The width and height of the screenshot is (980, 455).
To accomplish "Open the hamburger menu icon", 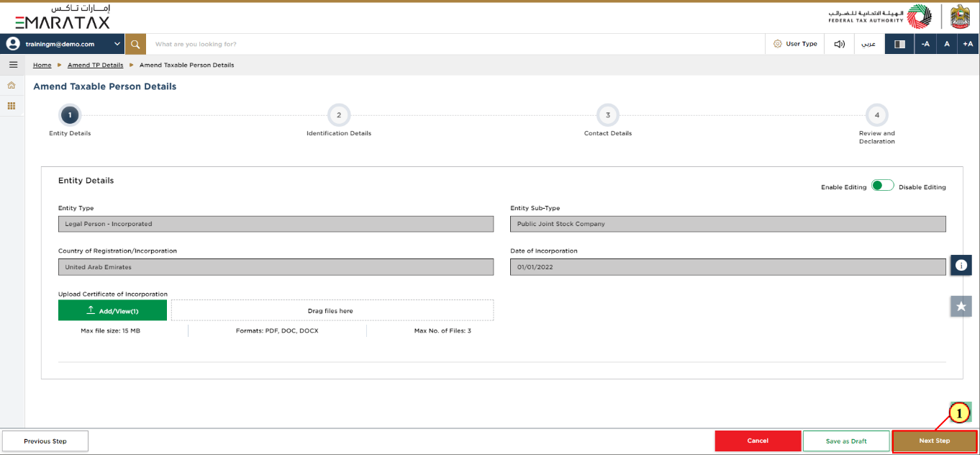I will pyautogui.click(x=12, y=65).
